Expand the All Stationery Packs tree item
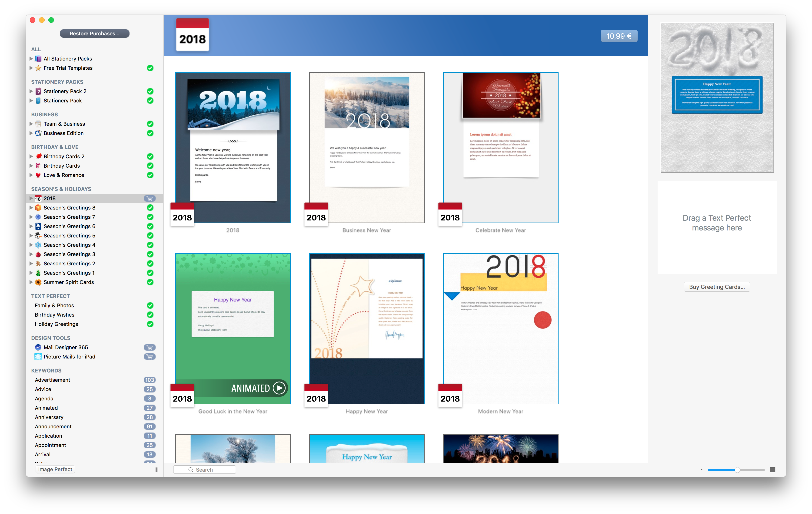The image size is (812, 514). [31, 59]
